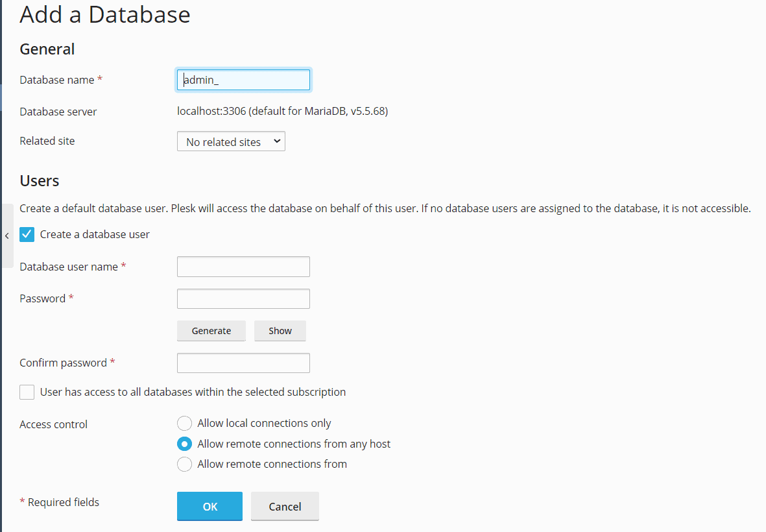The width and height of the screenshot is (766, 532).
Task: Click the Database name input field
Action: pyautogui.click(x=243, y=80)
